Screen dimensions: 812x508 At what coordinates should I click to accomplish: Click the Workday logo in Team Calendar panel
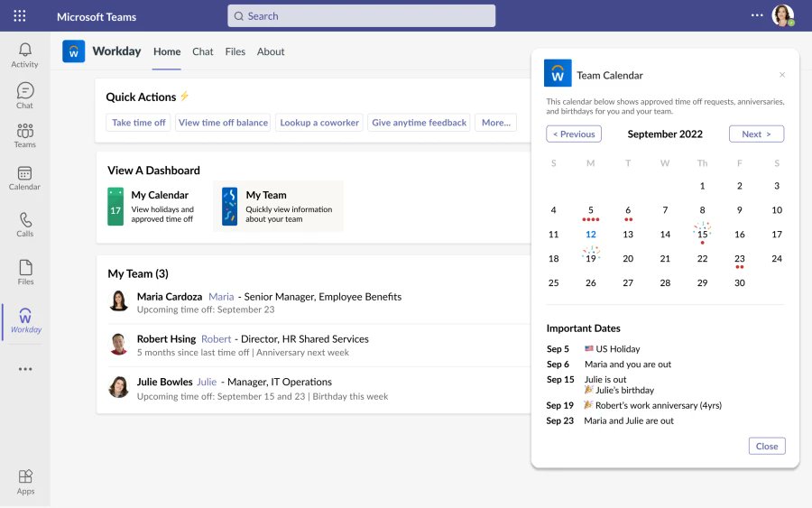(558, 73)
